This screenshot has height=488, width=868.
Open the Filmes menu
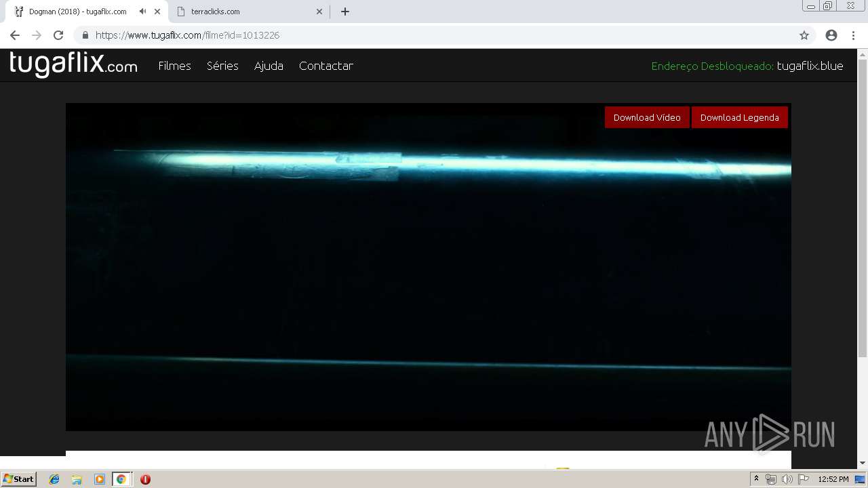tap(174, 66)
